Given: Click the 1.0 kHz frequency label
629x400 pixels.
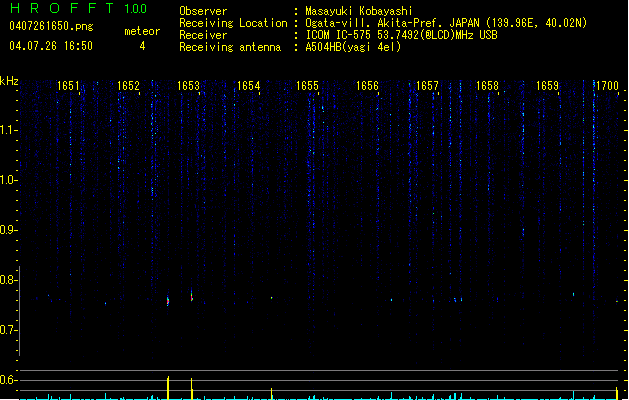Looking at the screenshot, I should pos(8,180).
